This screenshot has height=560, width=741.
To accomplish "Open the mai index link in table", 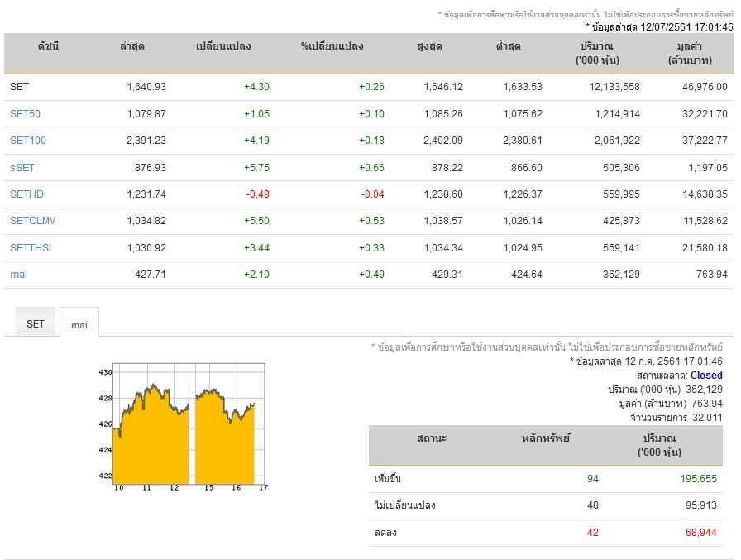I will pyautogui.click(x=18, y=275).
